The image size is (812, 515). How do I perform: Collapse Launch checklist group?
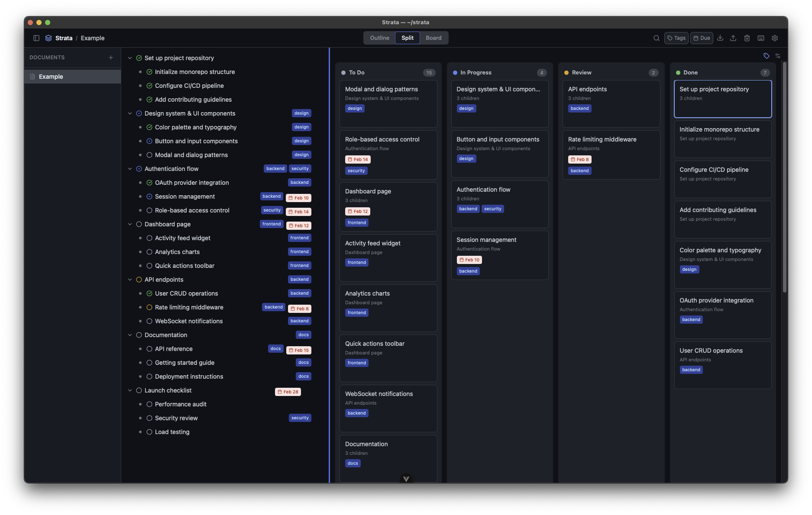[x=130, y=390]
